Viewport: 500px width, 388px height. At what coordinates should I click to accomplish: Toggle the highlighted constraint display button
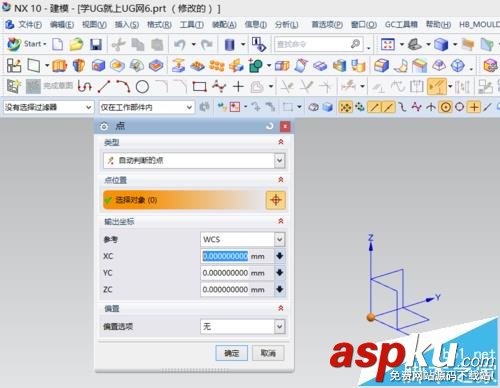[x=437, y=87]
